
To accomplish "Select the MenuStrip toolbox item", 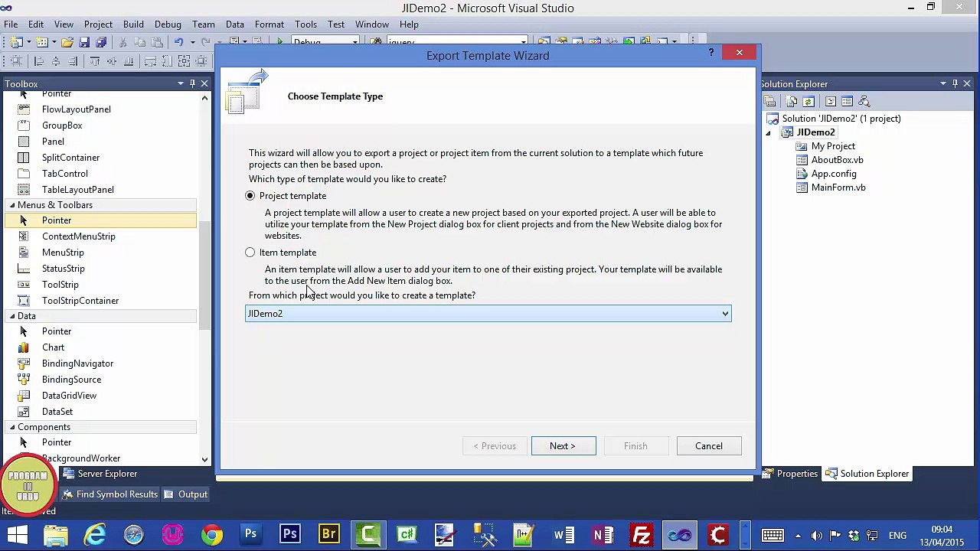I will click(63, 253).
